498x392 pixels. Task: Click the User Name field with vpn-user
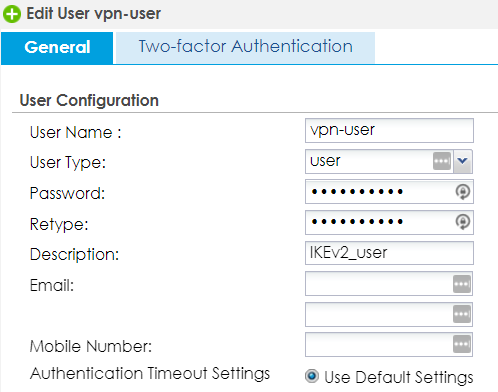pyautogui.click(x=389, y=130)
